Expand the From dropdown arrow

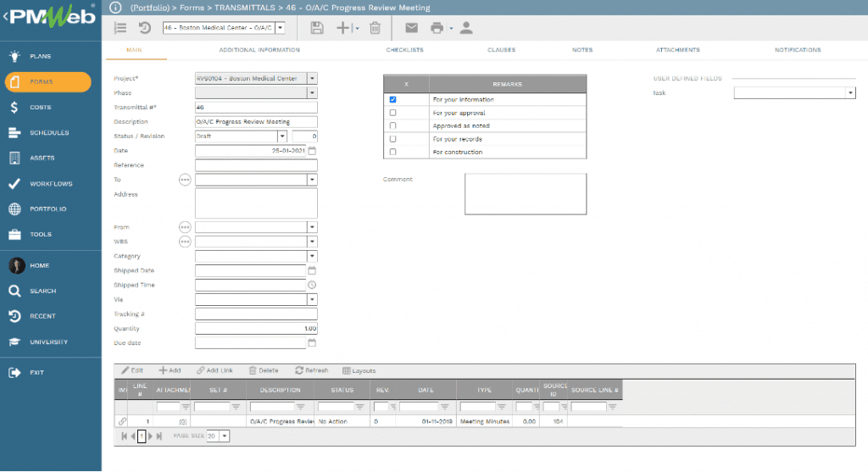tap(312, 227)
